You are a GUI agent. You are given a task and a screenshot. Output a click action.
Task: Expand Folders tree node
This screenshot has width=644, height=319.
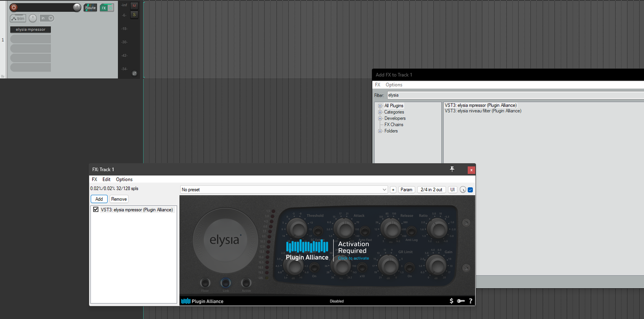pos(380,131)
